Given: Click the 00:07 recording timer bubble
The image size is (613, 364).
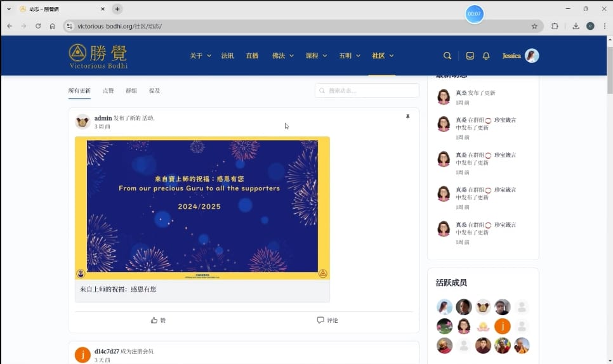Looking at the screenshot, I should coord(474,14).
